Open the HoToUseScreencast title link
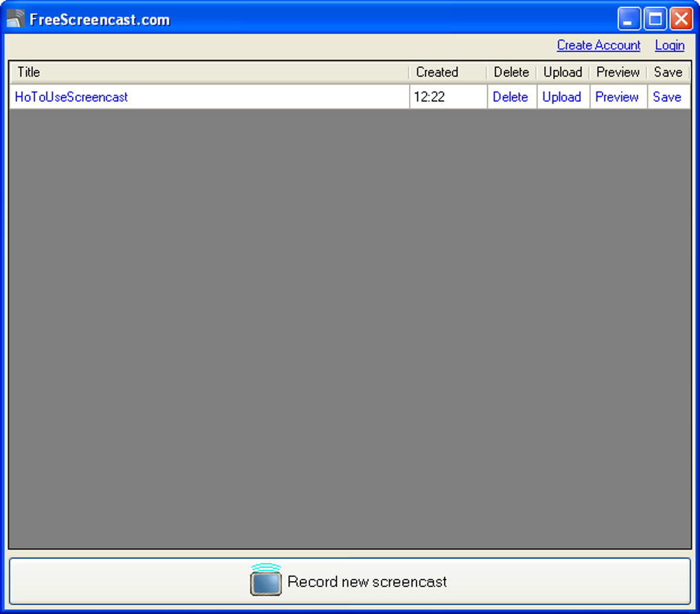The height and width of the screenshot is (614, 700). pos(71,97)
